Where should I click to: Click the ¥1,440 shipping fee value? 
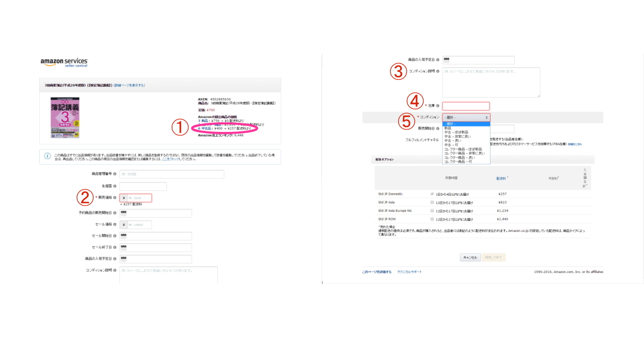503,219
